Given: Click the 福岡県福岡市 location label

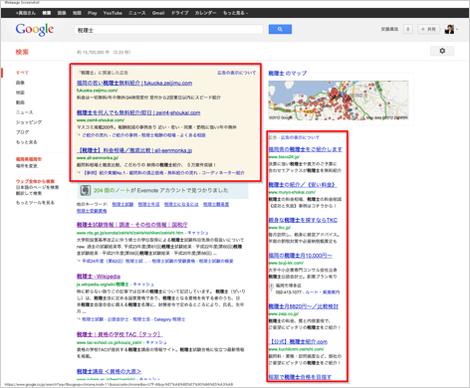Looking at the screenshot, I should (x=29, y=159).
